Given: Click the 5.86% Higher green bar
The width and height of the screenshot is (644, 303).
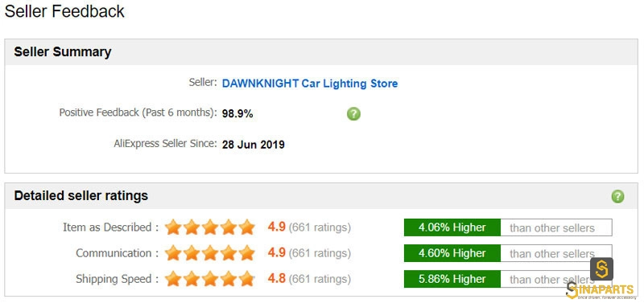Looking at the screenshot, I should tap(452, 279).
